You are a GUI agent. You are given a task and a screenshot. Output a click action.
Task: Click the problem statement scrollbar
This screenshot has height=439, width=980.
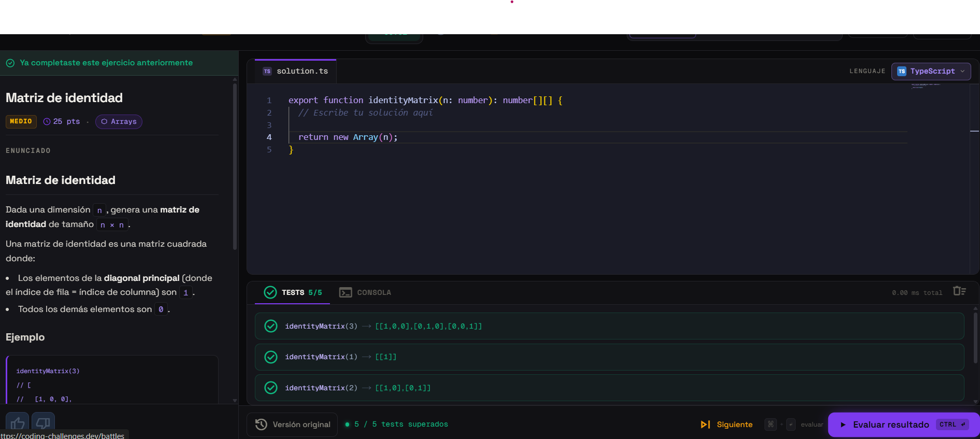235,166
